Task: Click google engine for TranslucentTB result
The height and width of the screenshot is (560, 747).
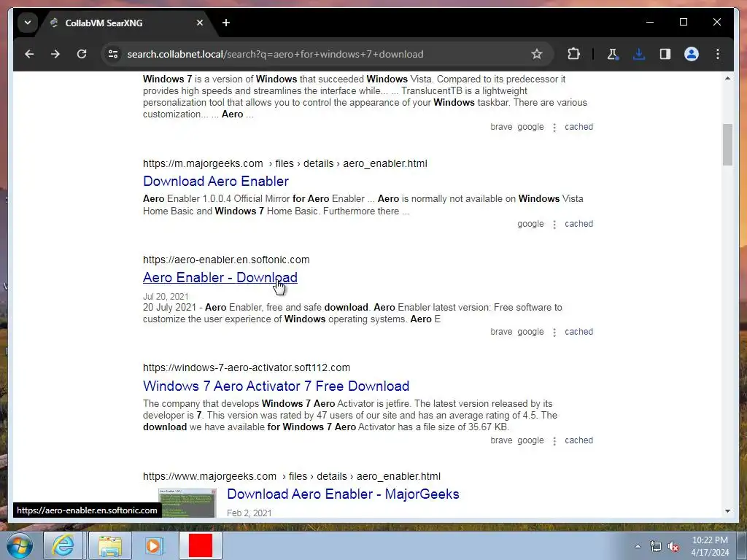Action: (x=530, y=127)
